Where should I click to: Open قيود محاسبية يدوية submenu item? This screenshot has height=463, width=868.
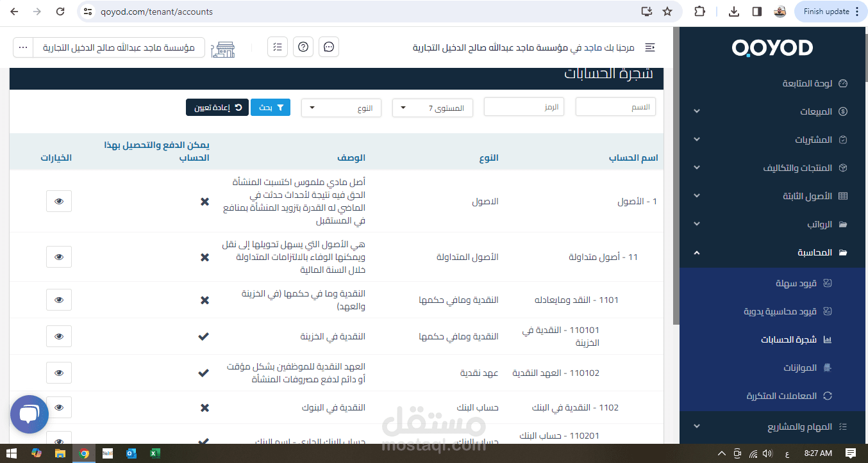[781, 311]
